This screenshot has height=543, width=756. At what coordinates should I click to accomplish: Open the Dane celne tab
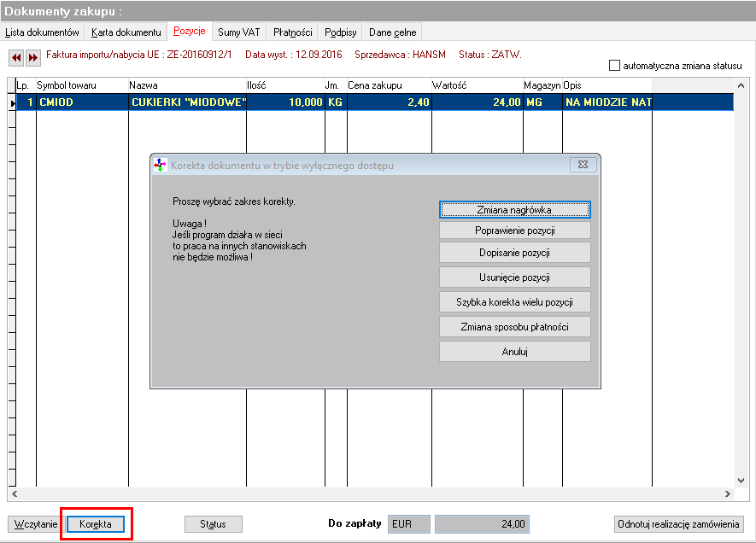[x=392, y=32]
